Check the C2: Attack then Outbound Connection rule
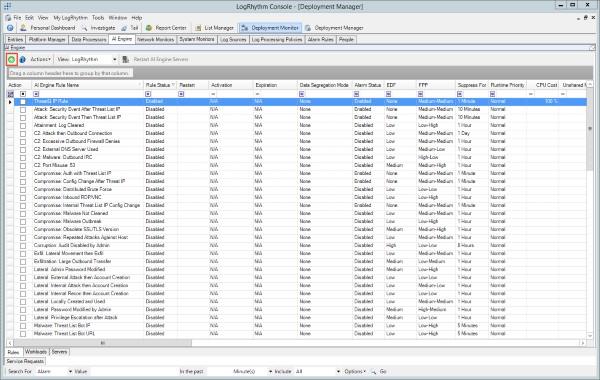 point(23,134)
